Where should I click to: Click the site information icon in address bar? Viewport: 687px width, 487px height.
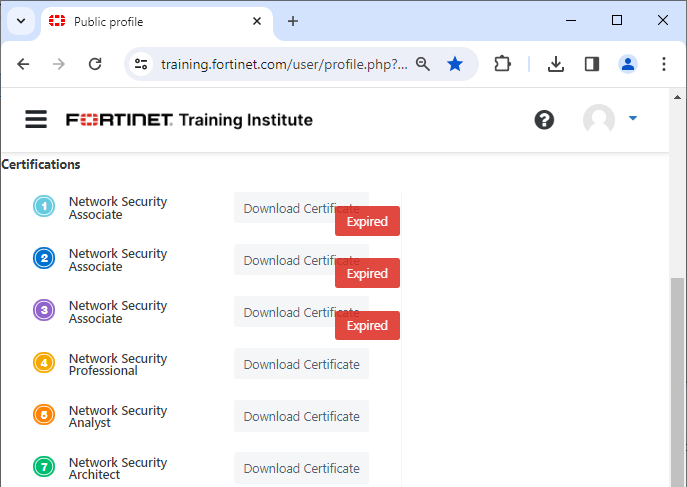point(141,64)
